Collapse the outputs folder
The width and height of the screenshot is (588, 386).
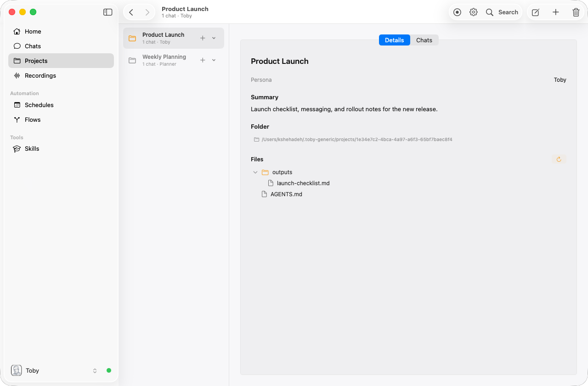255,172
